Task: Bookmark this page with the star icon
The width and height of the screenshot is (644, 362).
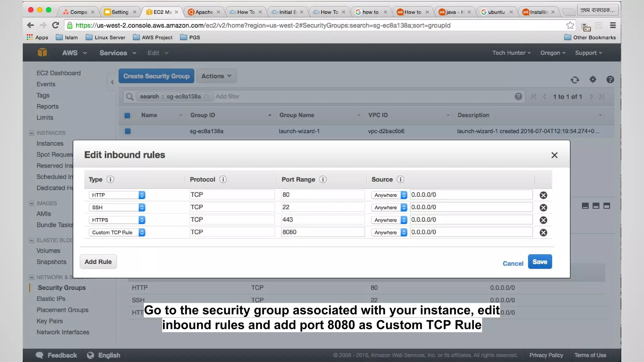Action: coord(570,25)
